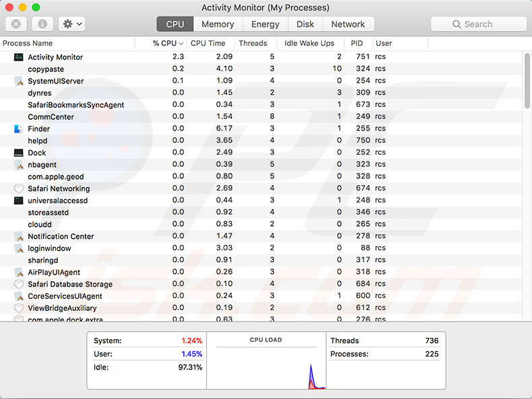532x399 pixels.
Task: Switch to the Energy tab
Action: (265, 24)
